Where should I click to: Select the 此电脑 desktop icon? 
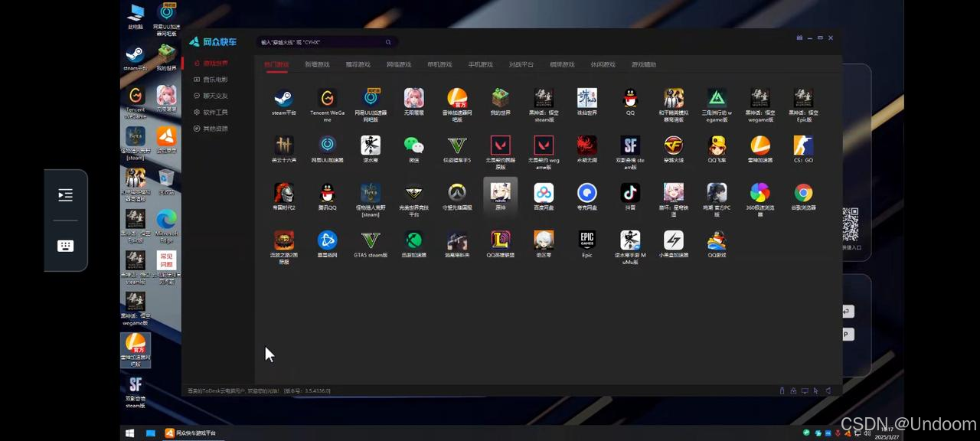[x=136, y=18]
